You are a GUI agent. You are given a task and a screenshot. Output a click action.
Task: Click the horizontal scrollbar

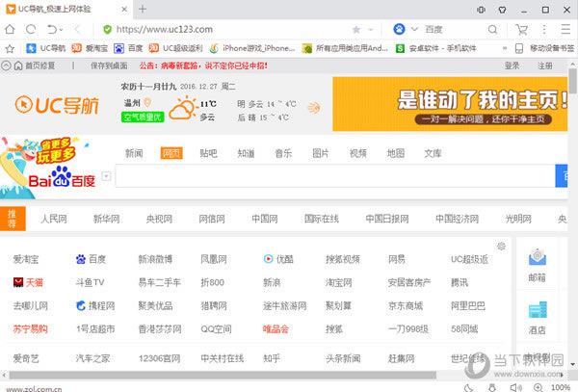[223, 375]
